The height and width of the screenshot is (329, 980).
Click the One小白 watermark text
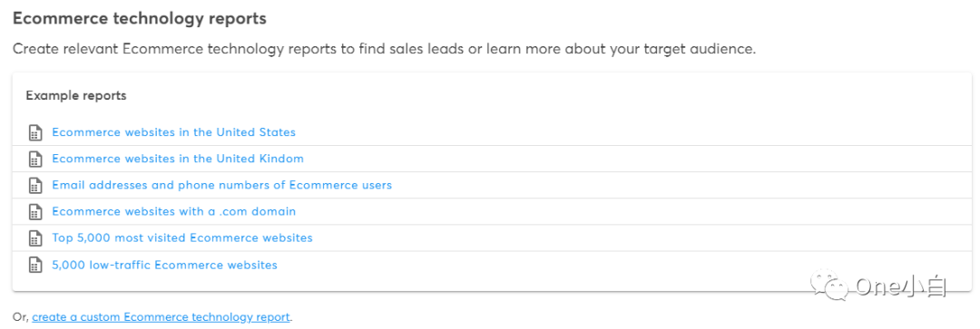[902, 287]
